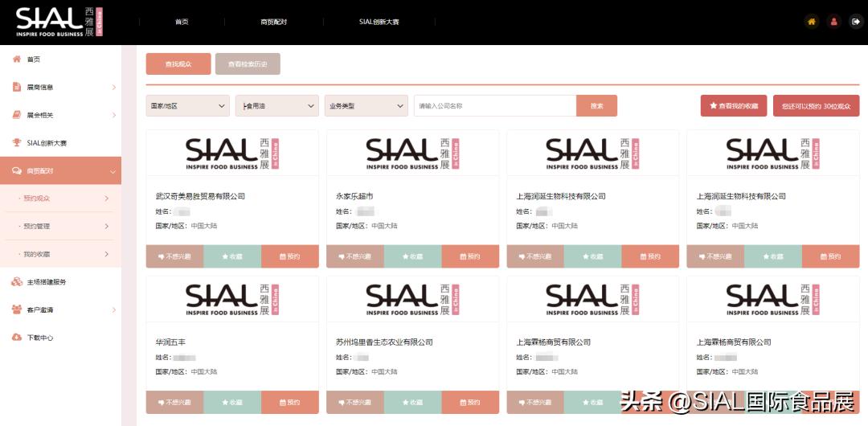The image size is (868, 426).
Task: Click the book icon beside 展会相关
Action: point(17,115)
